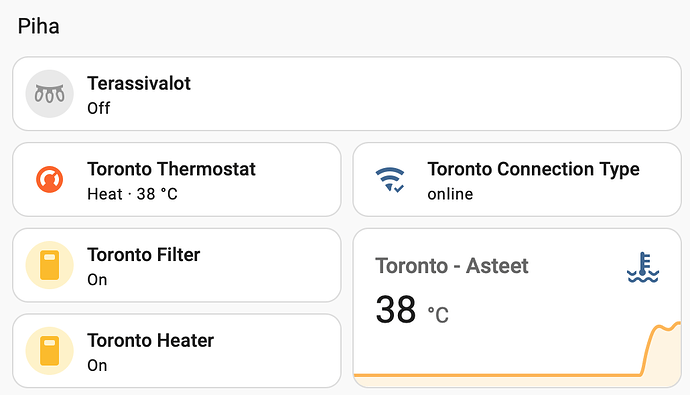Screen dimensions: 690x395
Task: Click the Toronto Connection Type wifi icon
Action: pos(390,179)
